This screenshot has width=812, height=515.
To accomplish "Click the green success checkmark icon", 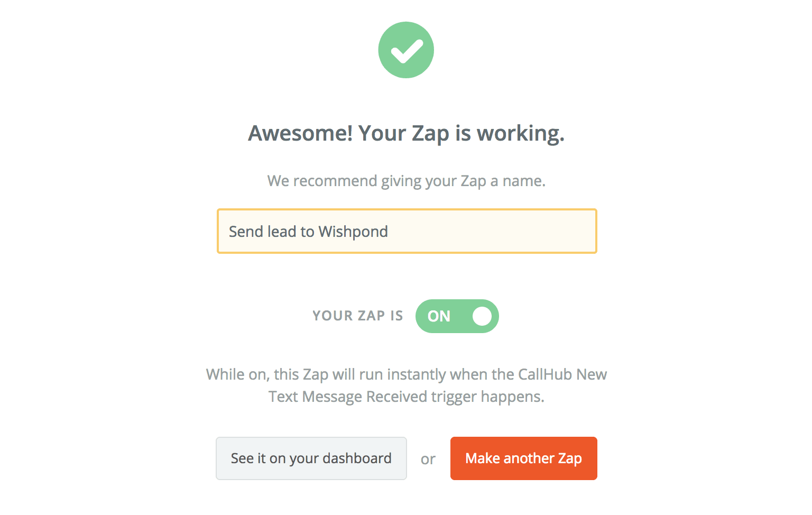I will pos(406,50).
